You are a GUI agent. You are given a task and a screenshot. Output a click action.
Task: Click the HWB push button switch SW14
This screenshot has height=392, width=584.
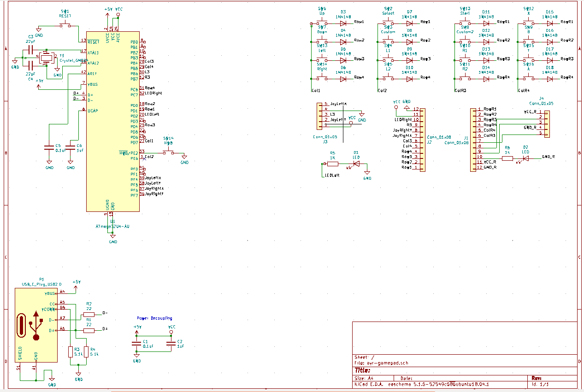point(169,152)
